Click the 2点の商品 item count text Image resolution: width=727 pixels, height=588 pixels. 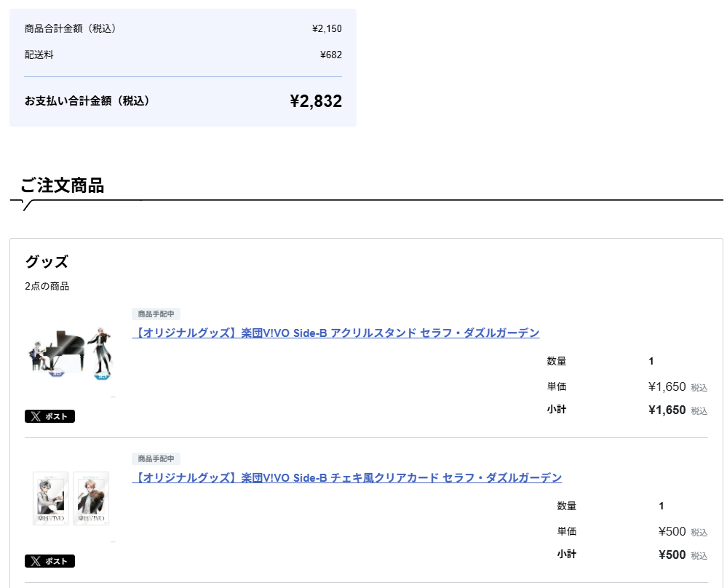tap(47, 286)
